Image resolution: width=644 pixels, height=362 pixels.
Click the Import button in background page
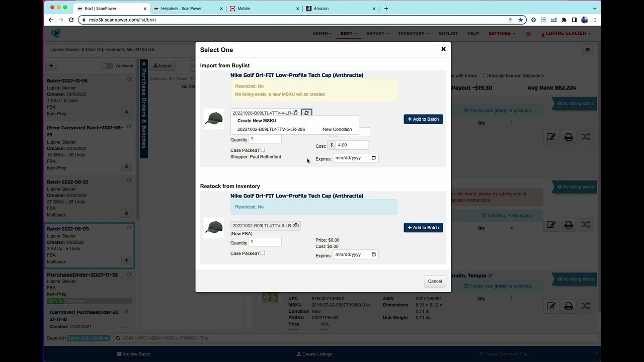163,66
